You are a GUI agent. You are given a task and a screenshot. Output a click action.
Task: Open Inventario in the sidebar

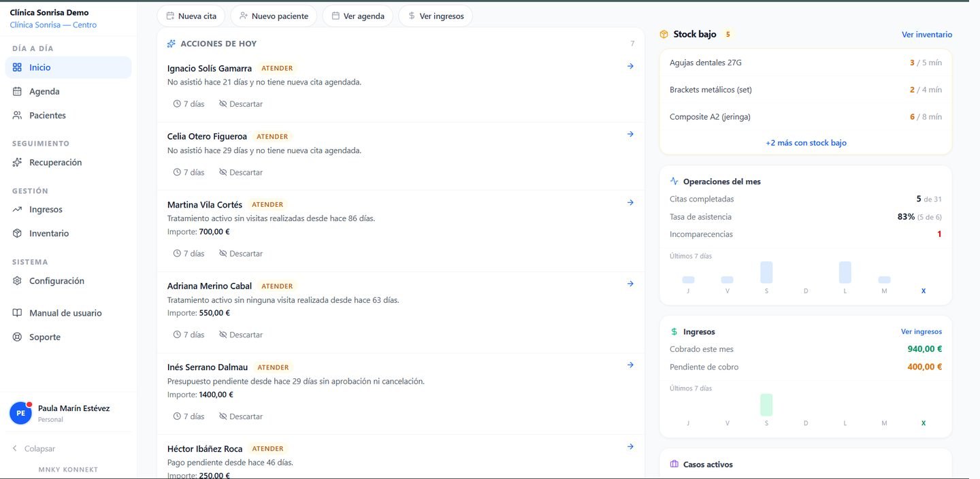pos(68,233)
